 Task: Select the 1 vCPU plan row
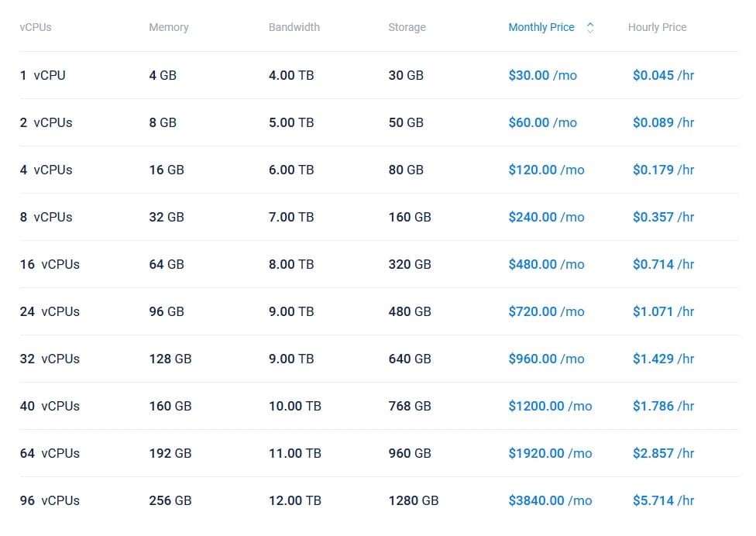tap(43, 76)
